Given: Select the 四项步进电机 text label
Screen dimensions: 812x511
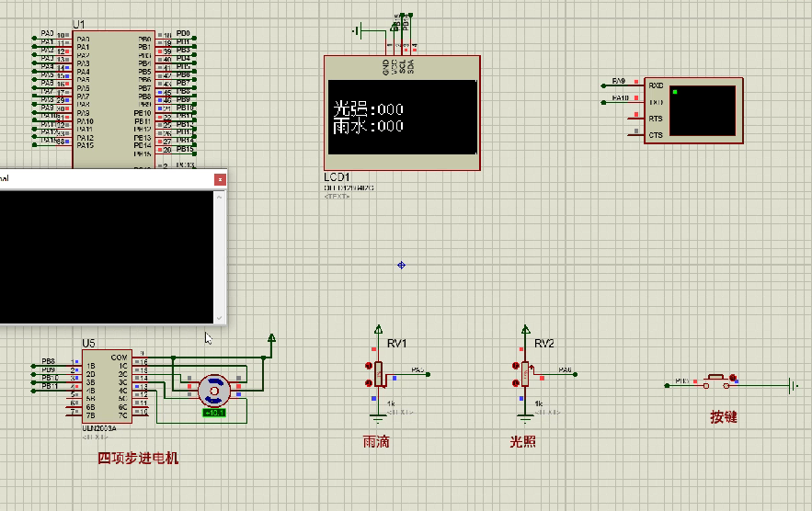Looking at the screenshot, I should (138, 458).
